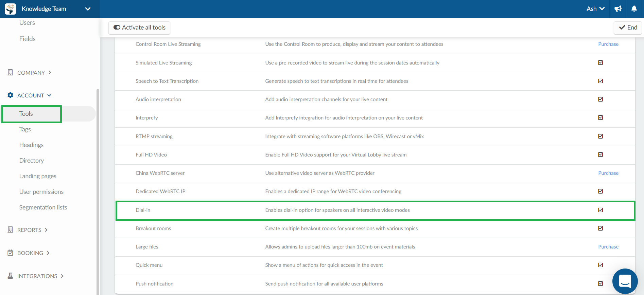Purchase China WebRTC server

click(608, 173)
